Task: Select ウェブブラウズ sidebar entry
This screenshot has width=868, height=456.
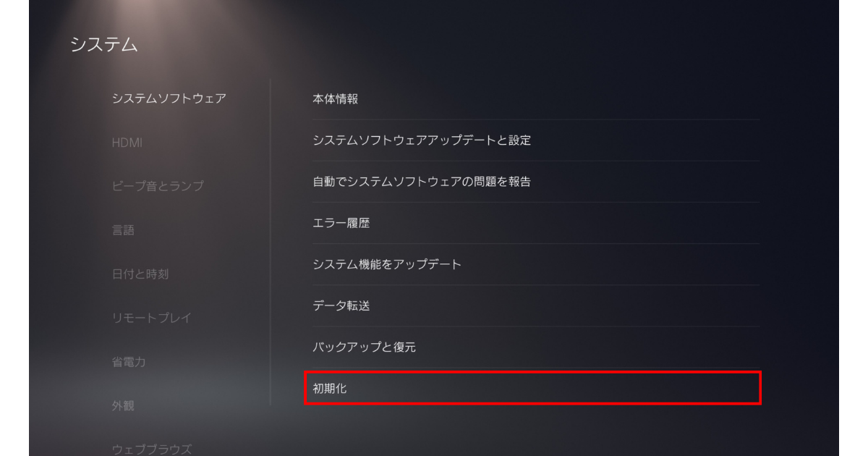Action: click(152, 449)
